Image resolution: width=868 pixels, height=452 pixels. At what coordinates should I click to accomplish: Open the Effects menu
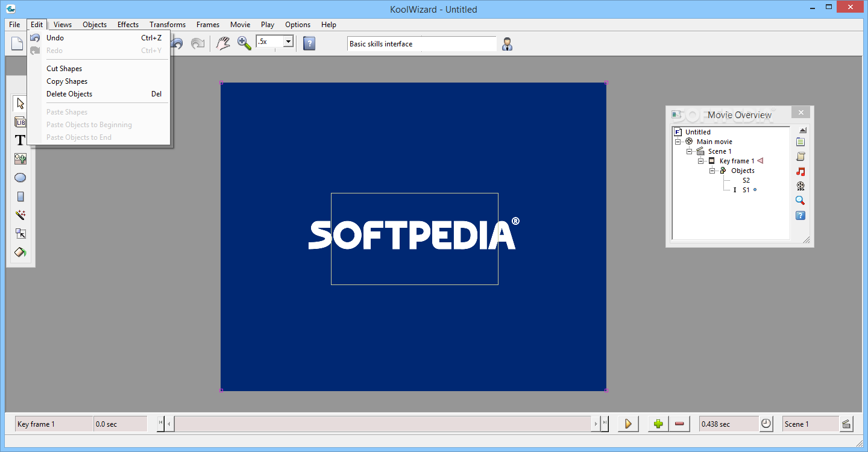click(128, 25)
